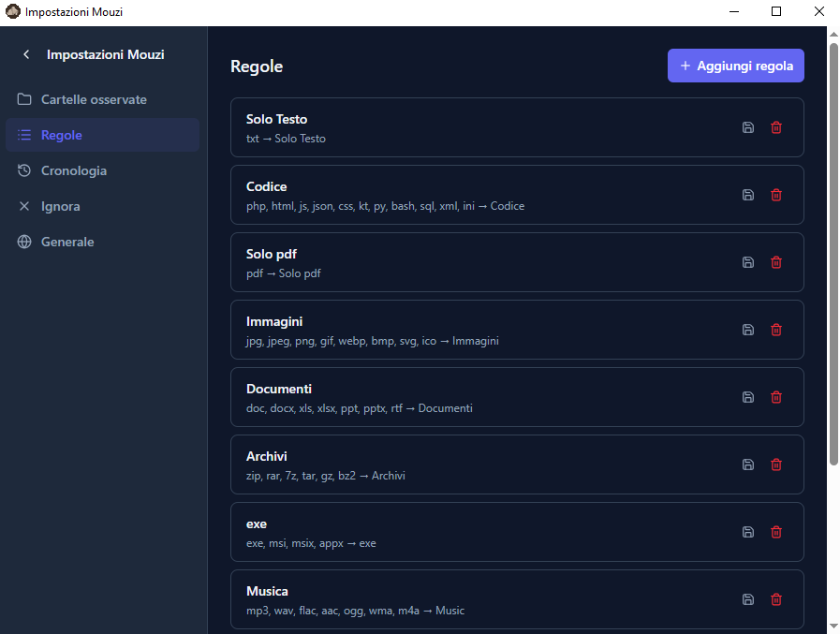This screenshot has height=634, width=840.
Task: Click the save icon for exe rule
Action: 748,532
